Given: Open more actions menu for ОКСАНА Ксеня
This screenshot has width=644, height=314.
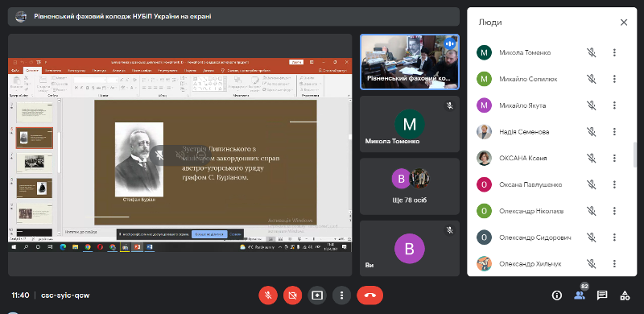Looking at the screenshot, I should coord(614,158).
